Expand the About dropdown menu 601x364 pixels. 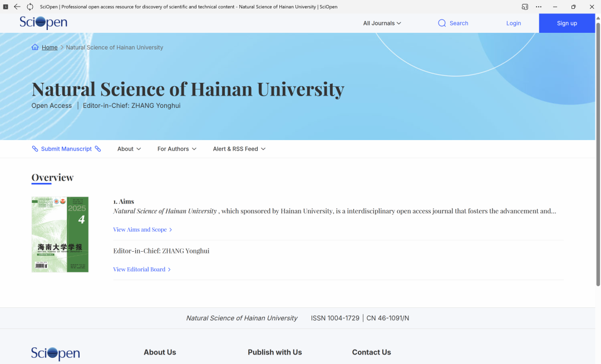pyautogui.click(x=129, y=149)
